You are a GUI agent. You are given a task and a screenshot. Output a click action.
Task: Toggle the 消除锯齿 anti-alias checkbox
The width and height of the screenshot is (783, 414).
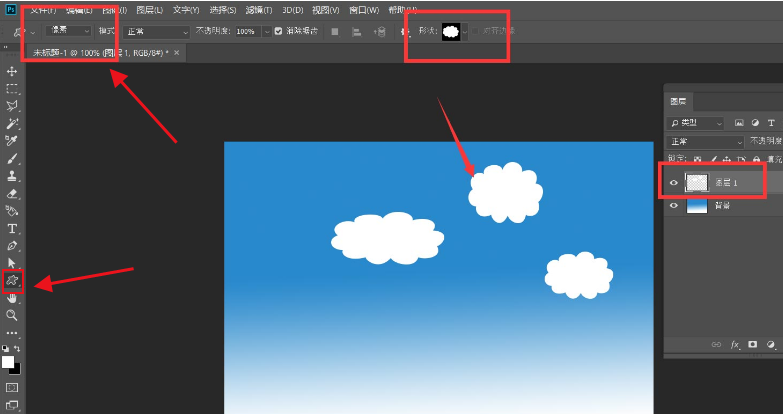(x=278, y=32)
